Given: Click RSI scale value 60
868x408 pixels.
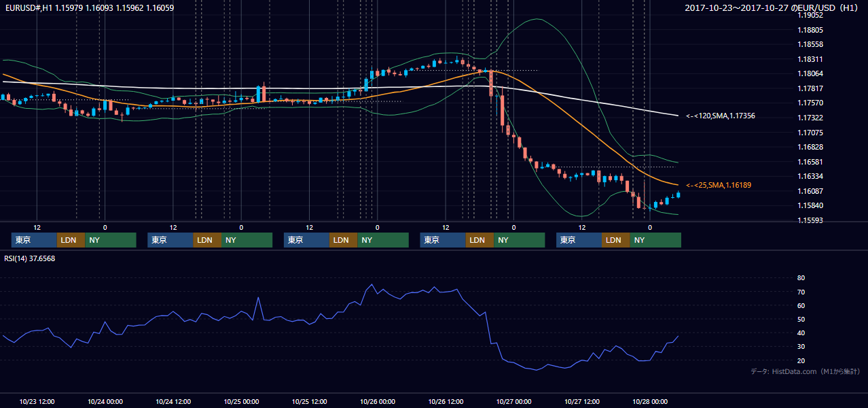Looking at the screenshot, I should point(801,305).
